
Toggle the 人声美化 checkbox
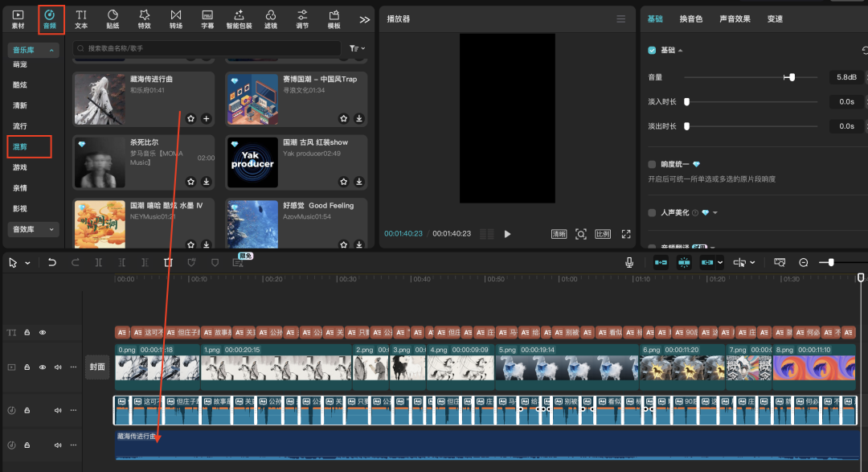click(x=653, y=212)
